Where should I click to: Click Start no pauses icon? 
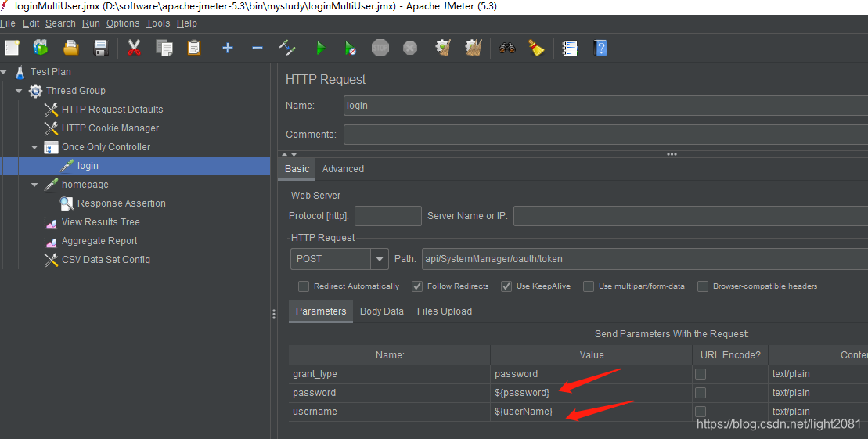[x=351, y=48]
